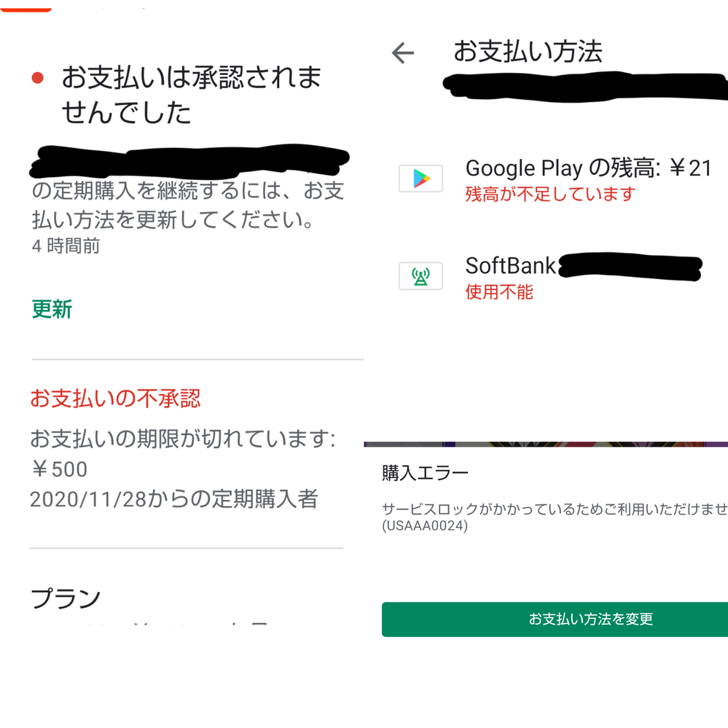Tap the お支払いの不承認 red heading
This screenshot has height=728, width=728.
point(115,399)
